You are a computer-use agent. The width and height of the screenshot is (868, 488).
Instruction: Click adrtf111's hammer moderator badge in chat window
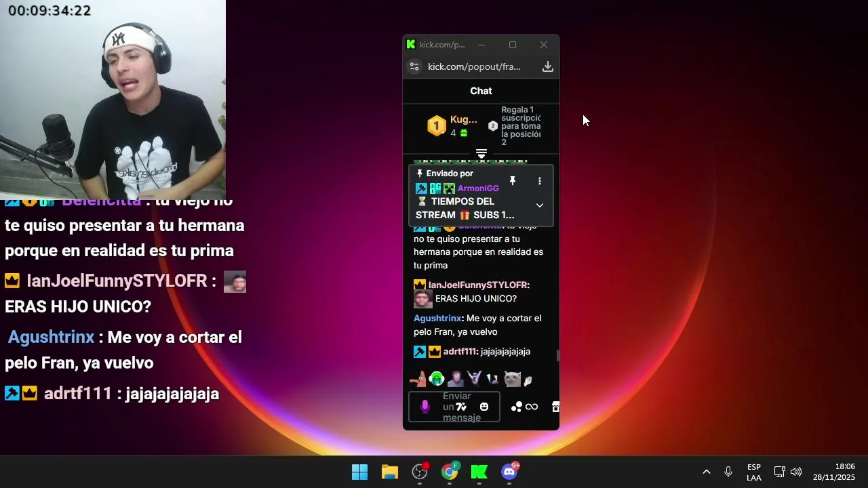click(420, 352)
